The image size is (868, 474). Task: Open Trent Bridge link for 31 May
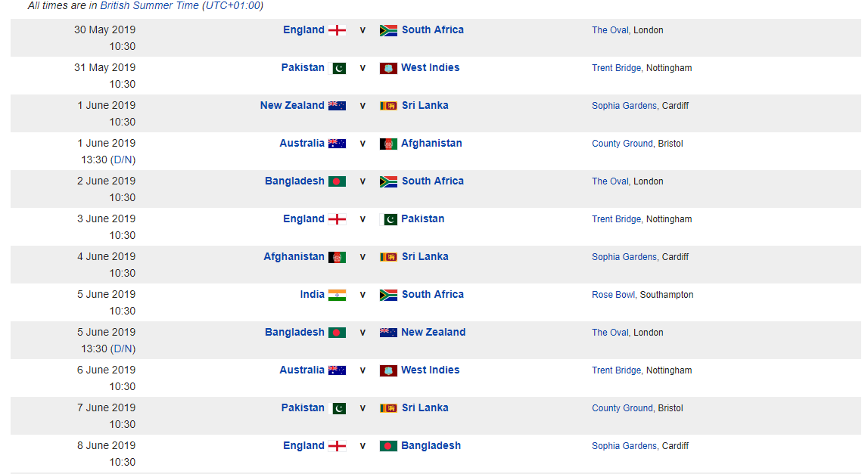coord(616,68)
